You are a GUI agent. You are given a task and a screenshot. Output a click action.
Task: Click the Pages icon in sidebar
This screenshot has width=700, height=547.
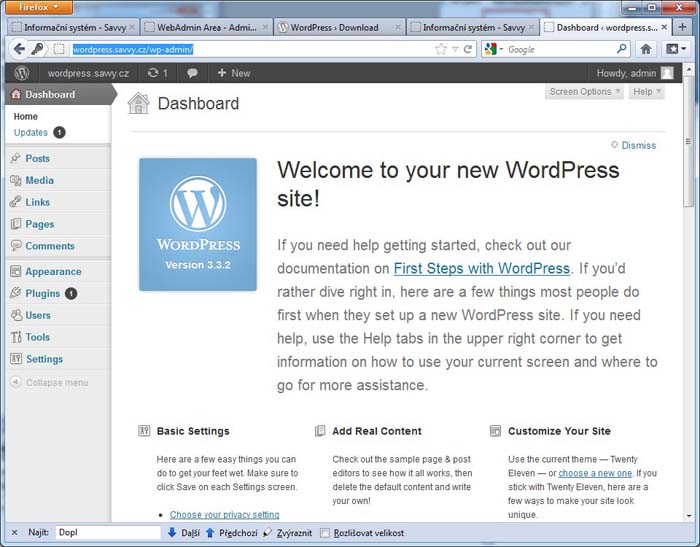(16, 224)
